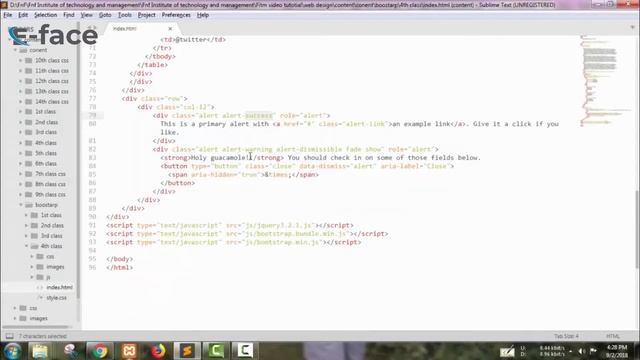Open the File menu
The height and width of the screenshot is (360, 640).
[8, 15]
